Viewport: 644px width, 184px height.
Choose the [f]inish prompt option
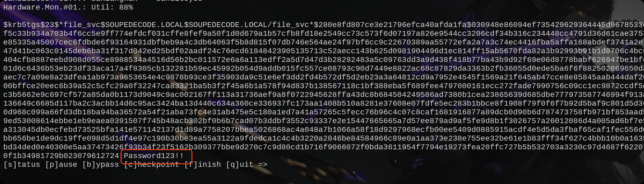click(x=203, y=165)
